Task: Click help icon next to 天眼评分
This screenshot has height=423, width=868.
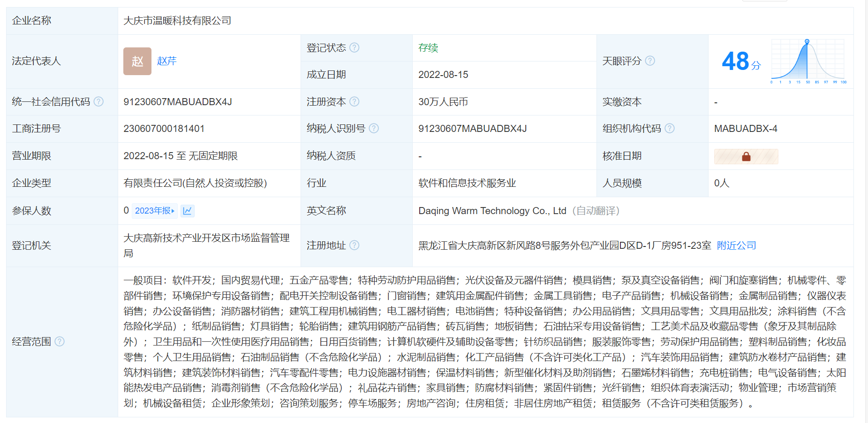Action: [650, 61]
